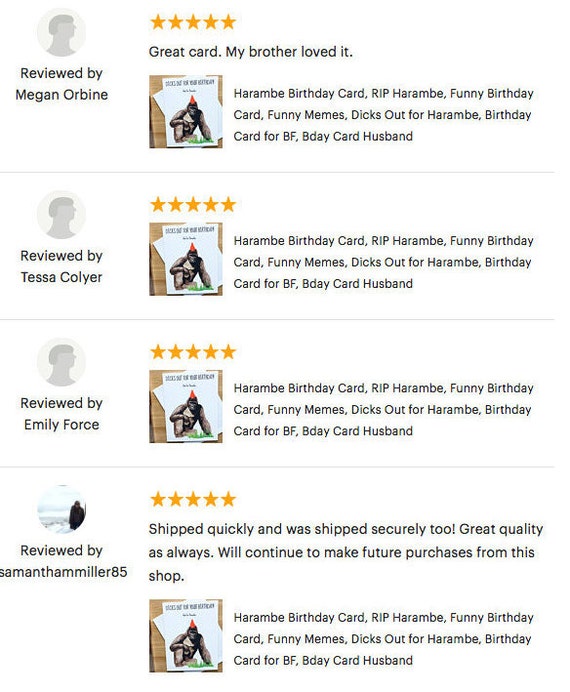Open the Megan Orbine reviewer name link

point(61,94)
